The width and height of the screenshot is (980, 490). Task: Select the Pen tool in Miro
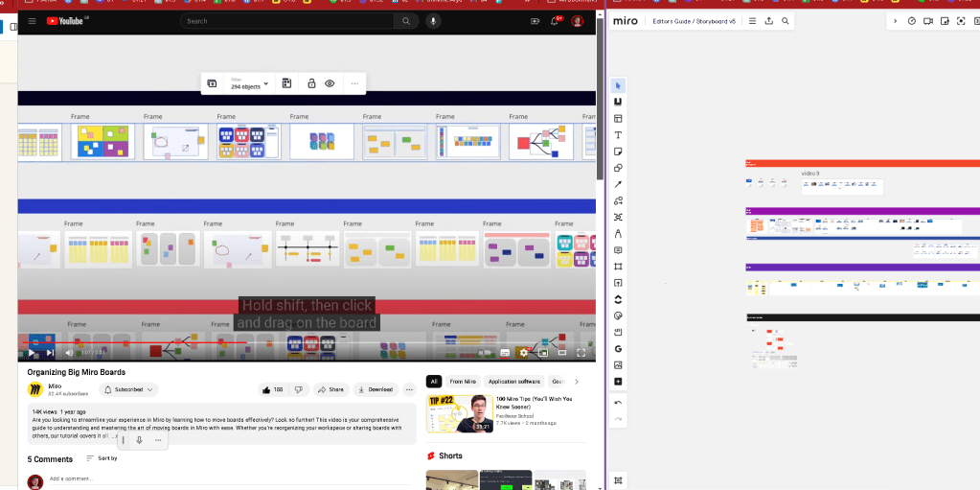click(618, 233)
